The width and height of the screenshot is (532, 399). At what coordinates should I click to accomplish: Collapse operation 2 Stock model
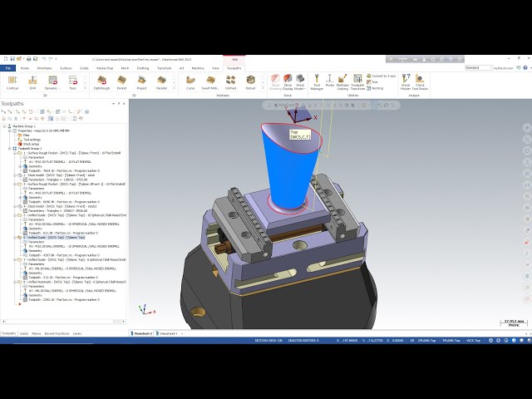click(15, 175)
